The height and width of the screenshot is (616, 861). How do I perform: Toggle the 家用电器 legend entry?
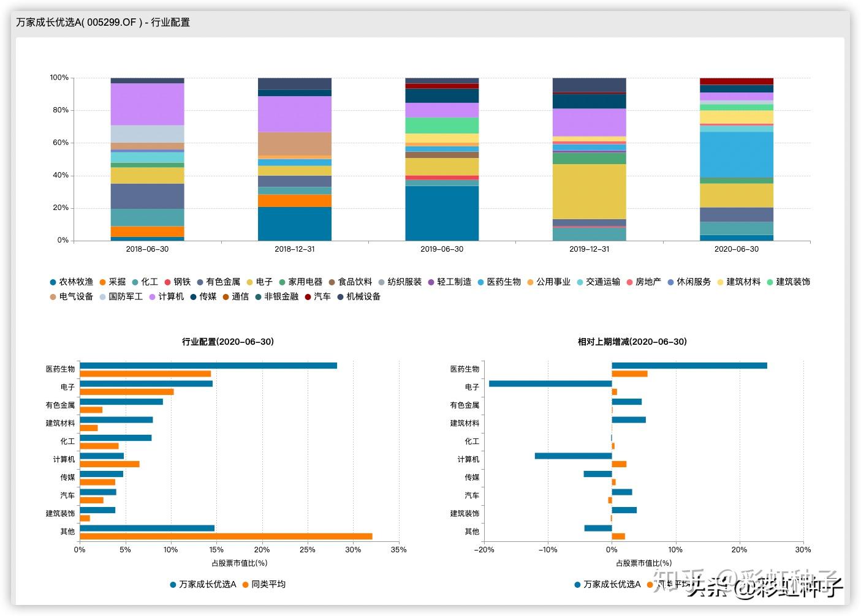click(x=301, y=282)
